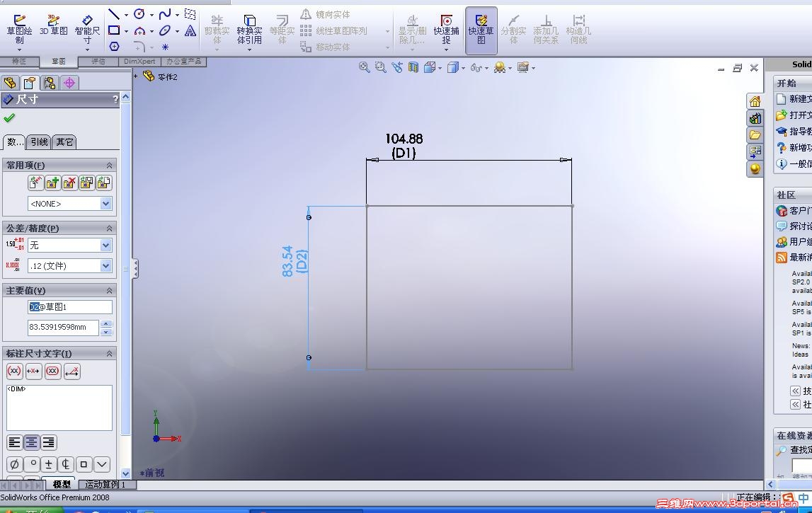Select the Circle sketch tool
812x513 pixels.
click(139, 14)
